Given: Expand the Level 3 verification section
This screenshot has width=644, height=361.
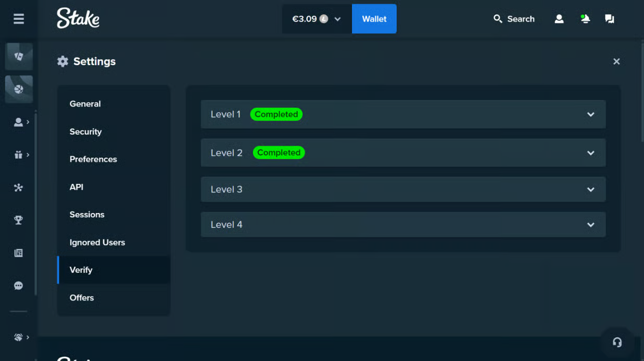Looking at the screenshot, I should pos(403,189).
